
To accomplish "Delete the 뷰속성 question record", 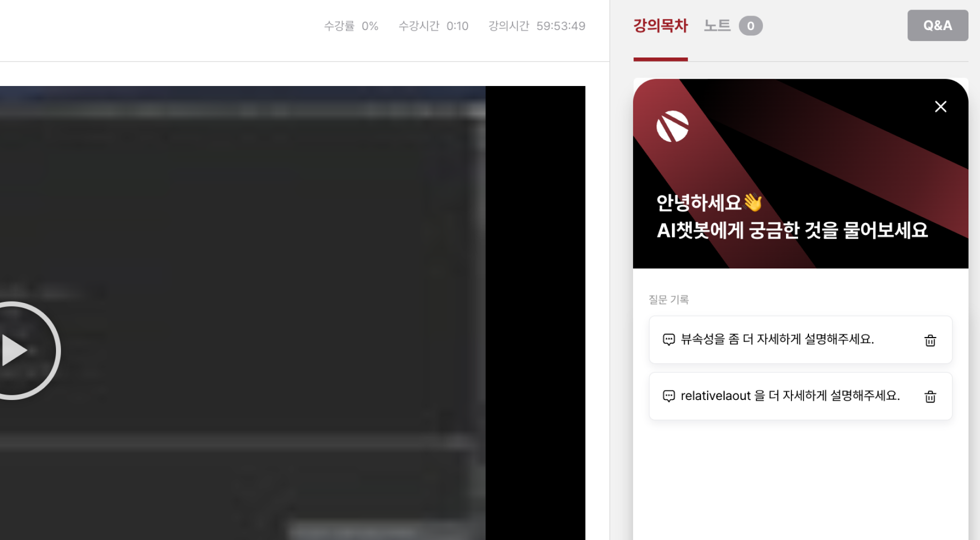I will [x=930, y=340].
